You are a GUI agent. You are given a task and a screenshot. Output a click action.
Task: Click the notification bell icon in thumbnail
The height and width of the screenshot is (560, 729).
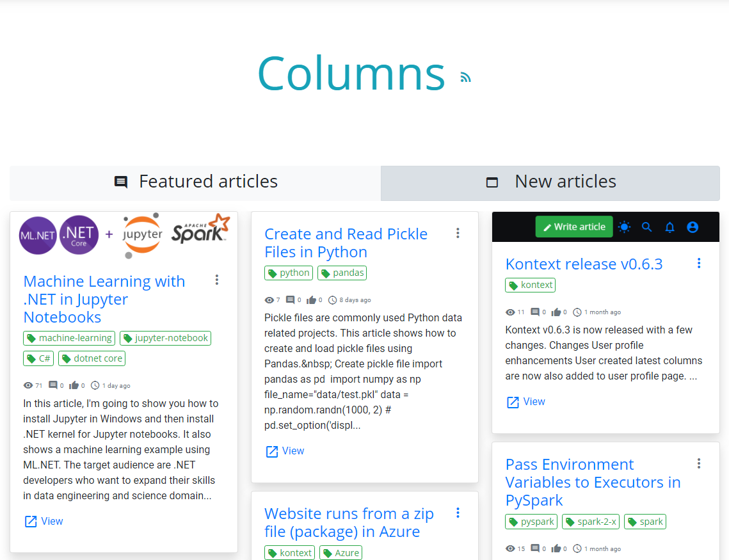tap(669, 227)
